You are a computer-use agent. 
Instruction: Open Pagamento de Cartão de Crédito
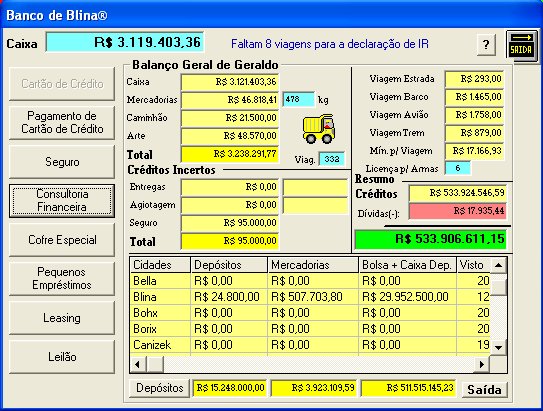(62, 123)
